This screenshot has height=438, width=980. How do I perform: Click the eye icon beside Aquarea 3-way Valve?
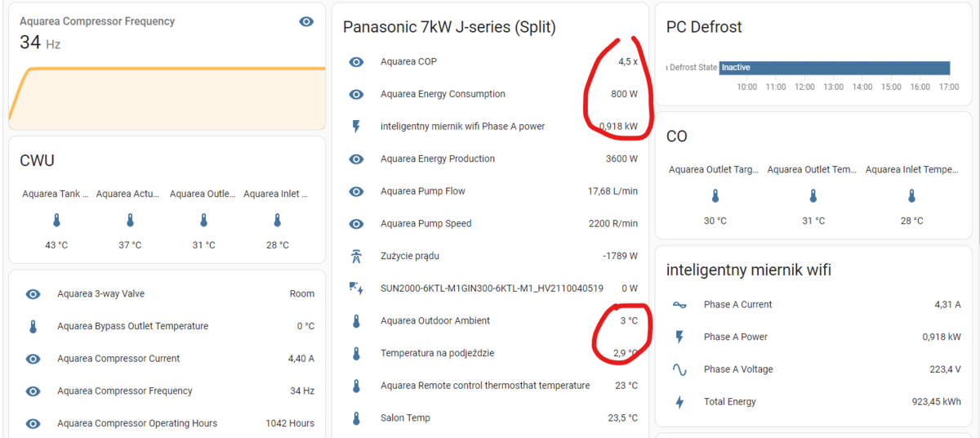point(33,294)
